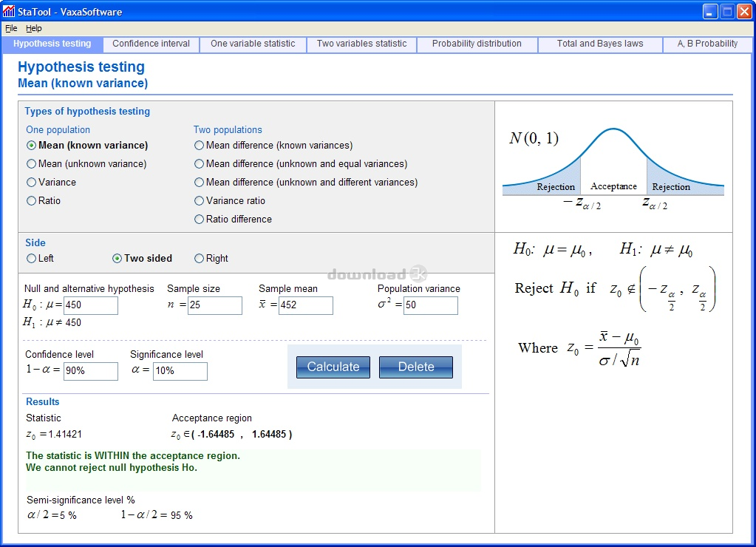
Task: Select the Variance ratio radio button
Action: 200,201
